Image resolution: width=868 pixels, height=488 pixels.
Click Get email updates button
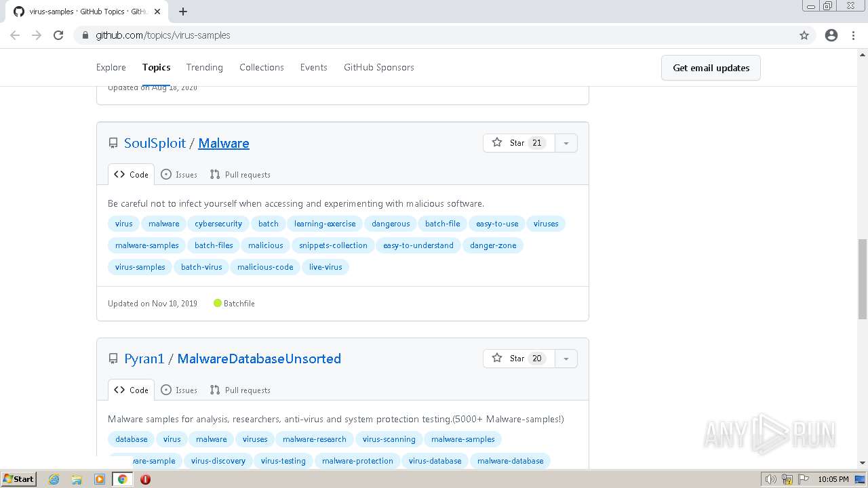tap(711, 68)
